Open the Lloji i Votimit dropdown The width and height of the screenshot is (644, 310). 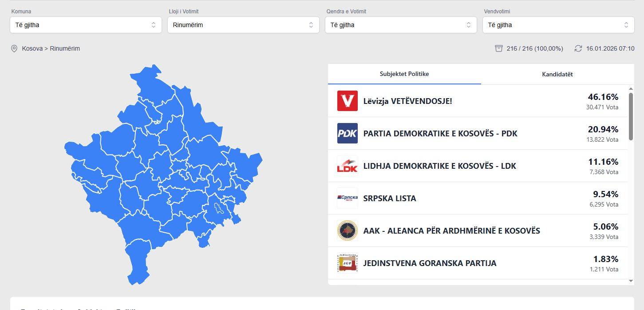(243, 25)
